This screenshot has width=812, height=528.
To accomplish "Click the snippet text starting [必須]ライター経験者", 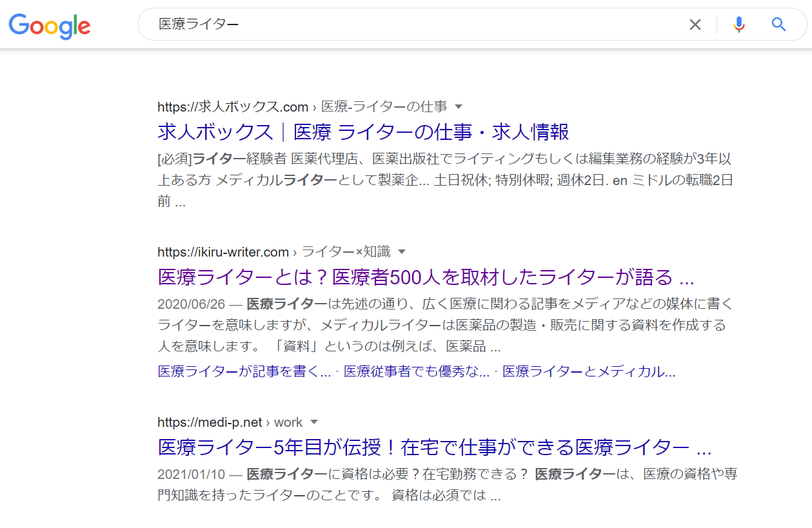I will pos(445,180).
